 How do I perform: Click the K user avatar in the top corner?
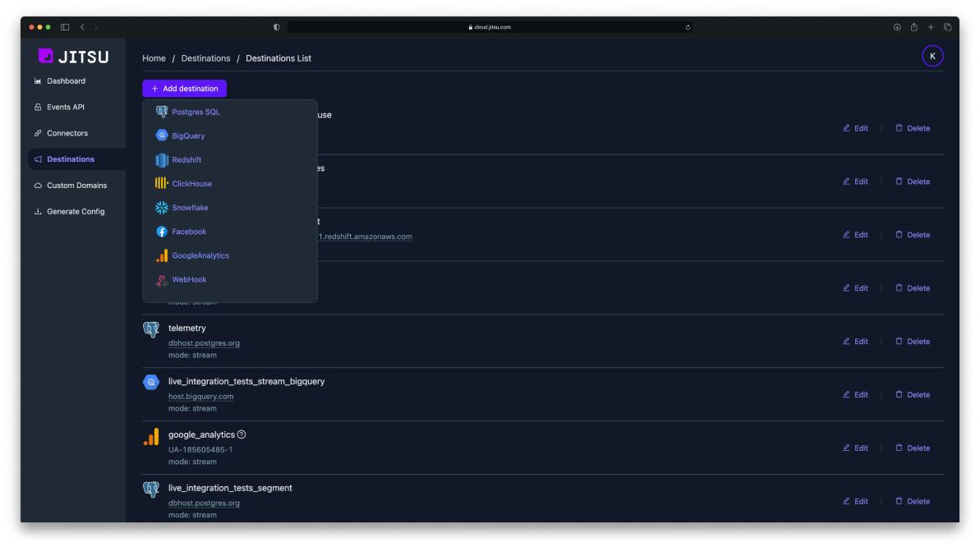point(932,57)
